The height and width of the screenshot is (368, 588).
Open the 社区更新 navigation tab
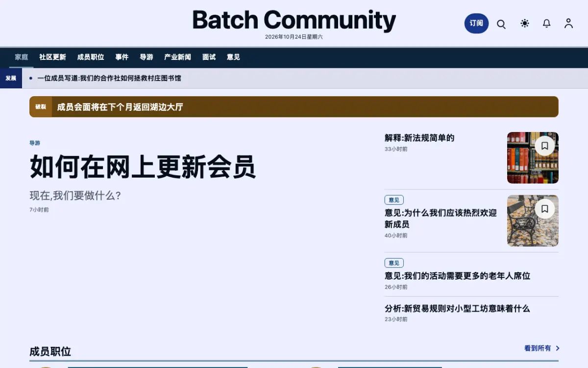tap(52, 57)
